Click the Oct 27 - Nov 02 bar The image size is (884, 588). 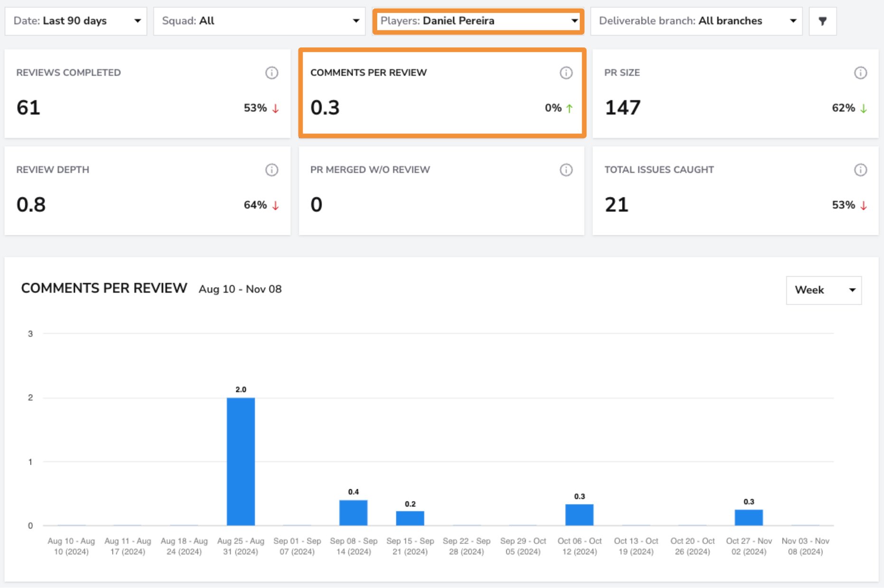pyautogui.click(x=749, y=517)
